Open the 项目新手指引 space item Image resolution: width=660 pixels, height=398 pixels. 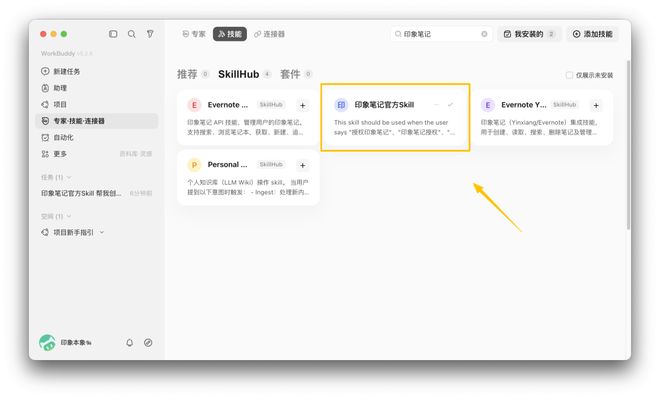[x=73, y=232]
